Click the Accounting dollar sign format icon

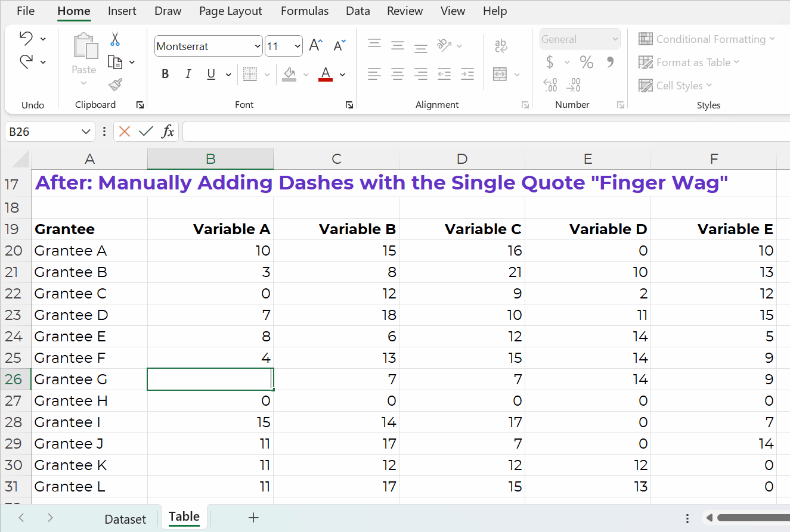pos(550,62)
